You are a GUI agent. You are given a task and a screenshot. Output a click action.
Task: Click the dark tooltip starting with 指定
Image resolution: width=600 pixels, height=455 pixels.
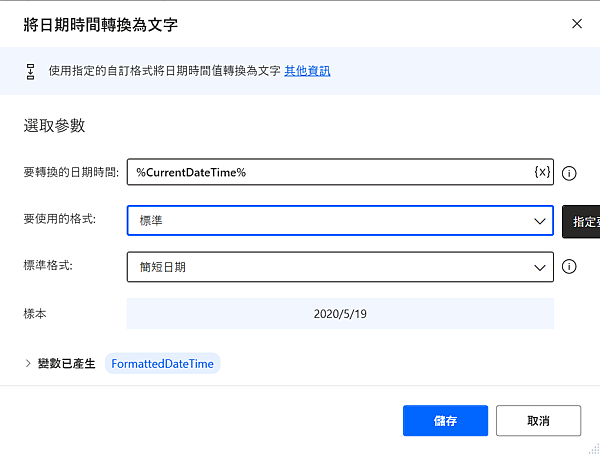coord(582,221)
